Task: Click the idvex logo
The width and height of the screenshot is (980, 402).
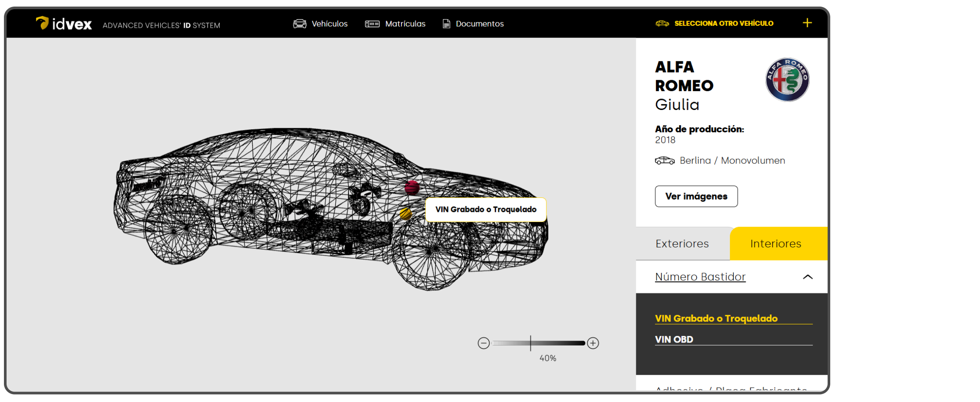Action: coord(64,24)
